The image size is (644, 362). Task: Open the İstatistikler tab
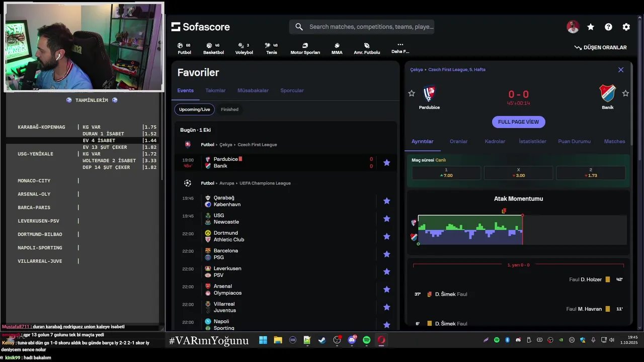(x=532, y=141)
